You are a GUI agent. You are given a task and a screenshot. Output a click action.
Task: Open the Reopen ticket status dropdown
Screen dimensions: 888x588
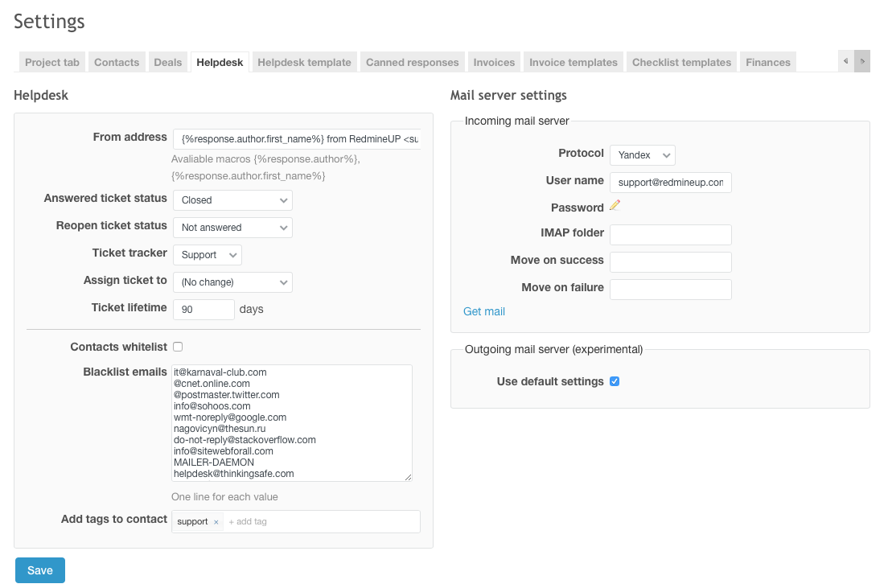coord(232,227)
